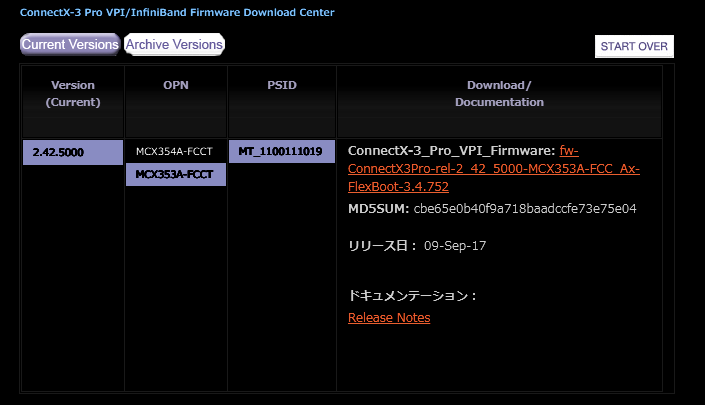Switch to the Current Versions tab
This screenshot has height=405, width=705.
pos(69,44)
